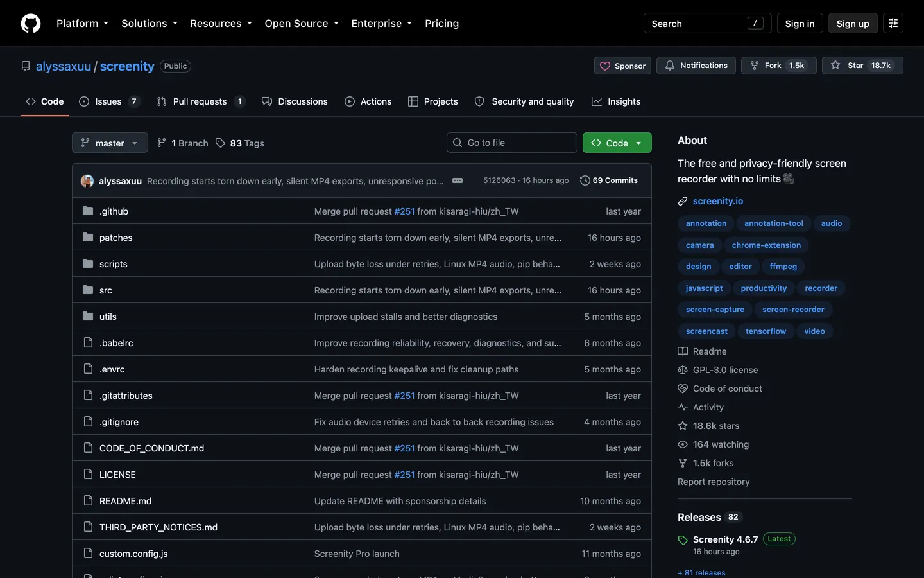
Task: Open commit hash 5126063
Action: [x=499, y=180]
